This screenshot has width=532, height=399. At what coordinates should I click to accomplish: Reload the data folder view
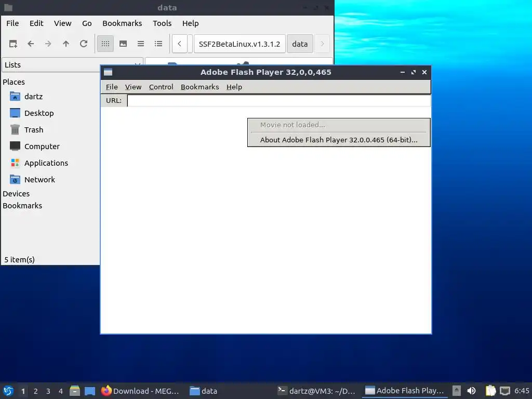pos(84,44)
